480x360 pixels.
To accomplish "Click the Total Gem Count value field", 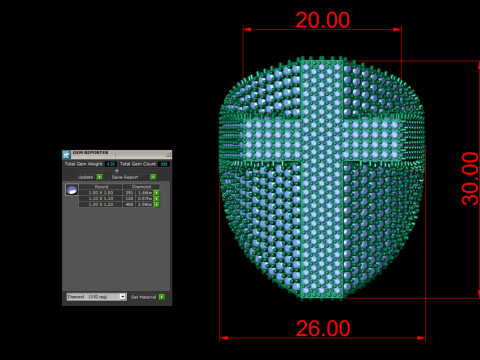I will pos(164,164).
